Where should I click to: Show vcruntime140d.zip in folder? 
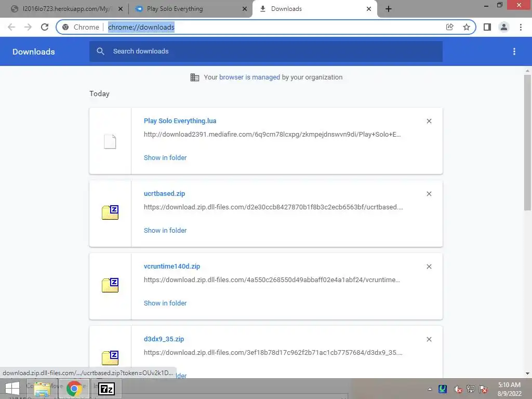165,303
